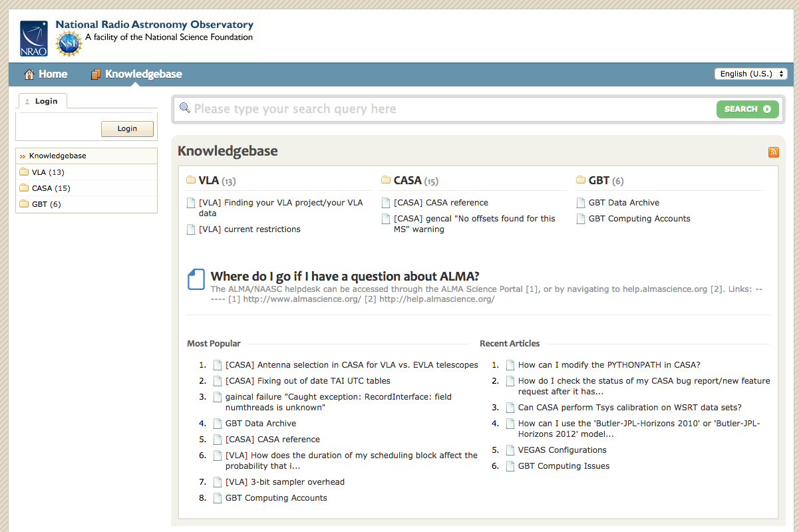Click the GBT folder icon in main panel

[x=581, y=180]
